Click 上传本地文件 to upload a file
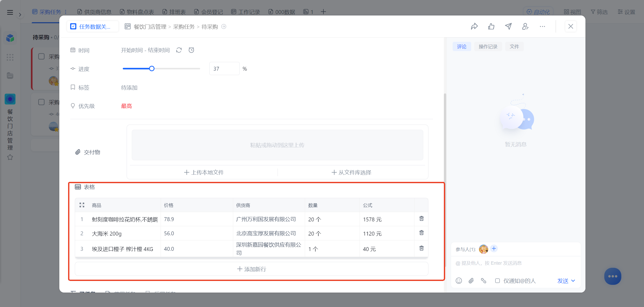The height and width of the screenshot is (307, 644). pos(204,172)
